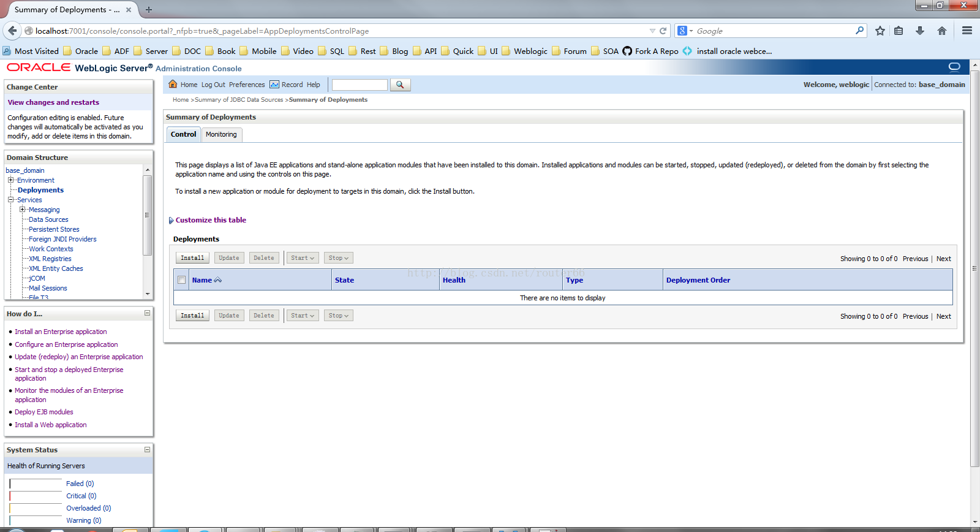Click the console search magnifier button
This screenshot has height=532, width=980.
tap(400, 85)
